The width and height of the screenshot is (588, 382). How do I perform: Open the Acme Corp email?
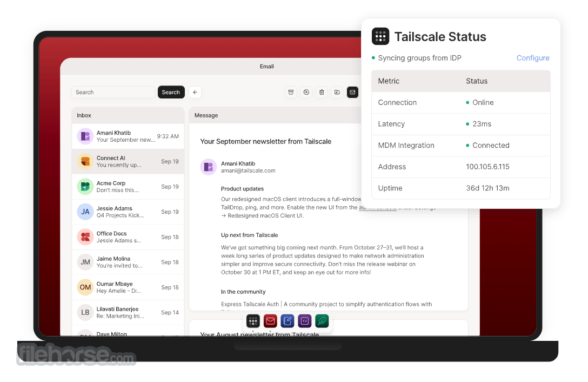pos(128,186)
